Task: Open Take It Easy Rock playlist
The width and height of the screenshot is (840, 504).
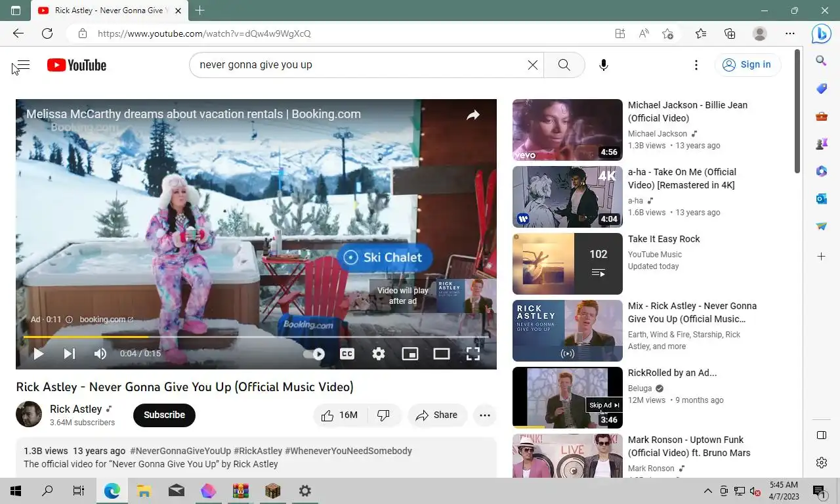Action: 567,264
